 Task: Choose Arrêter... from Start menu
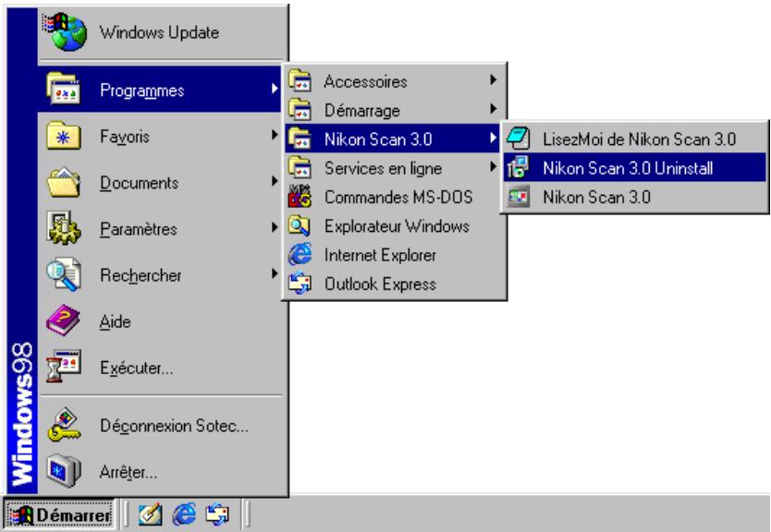[x=162, y=471]
